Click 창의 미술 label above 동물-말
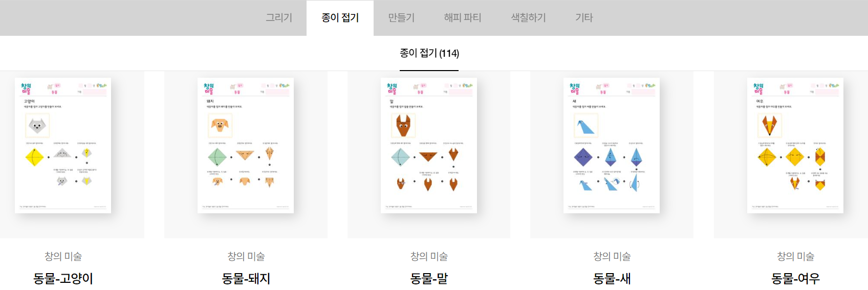The image size is (868, 290). click(429, 256)
